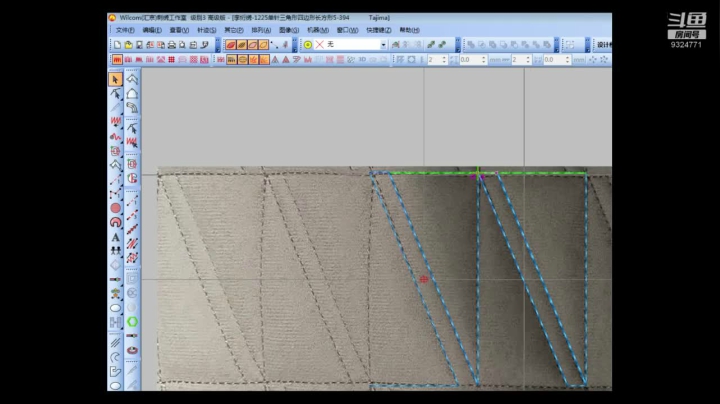
Task: Click the Save design icon
Action: point(139,45)
